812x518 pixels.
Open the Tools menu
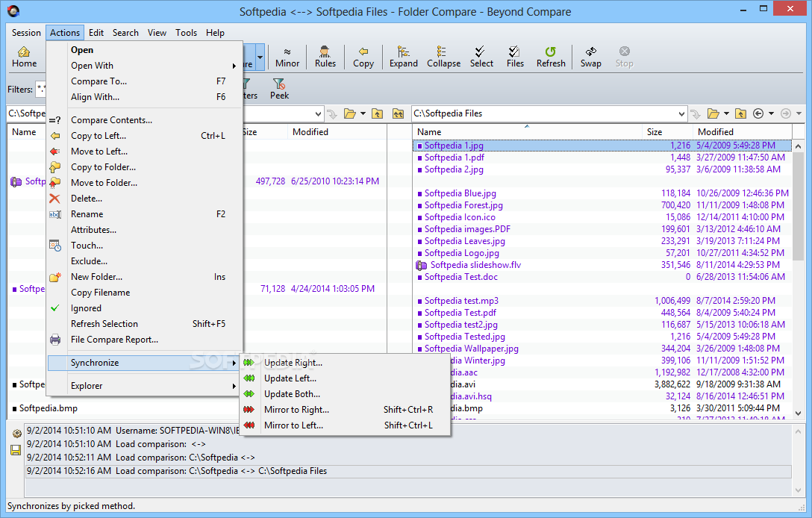tap(186, 33)
